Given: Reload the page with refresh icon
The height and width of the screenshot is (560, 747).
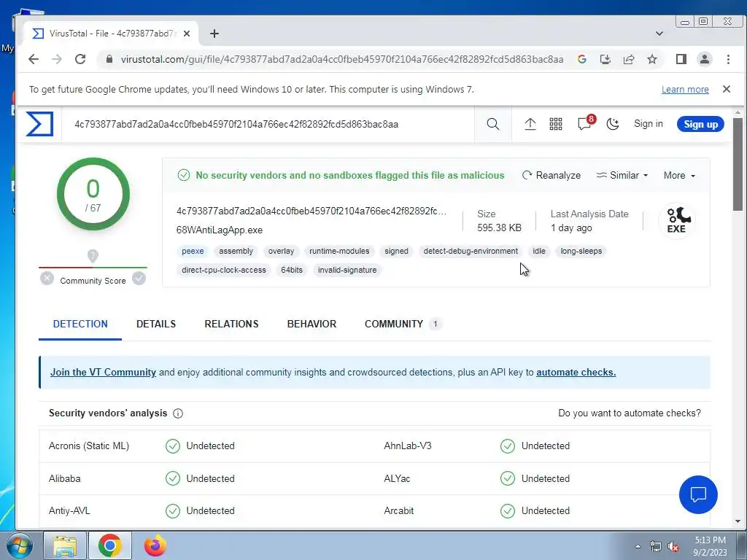Looking at the screenshot, I should pos(80,59).
